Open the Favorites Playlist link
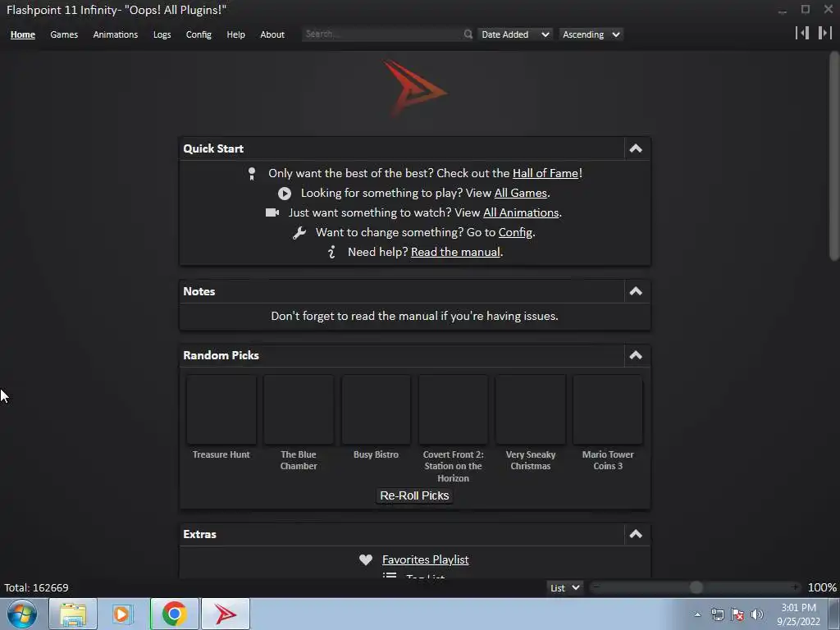 (426, 559)
